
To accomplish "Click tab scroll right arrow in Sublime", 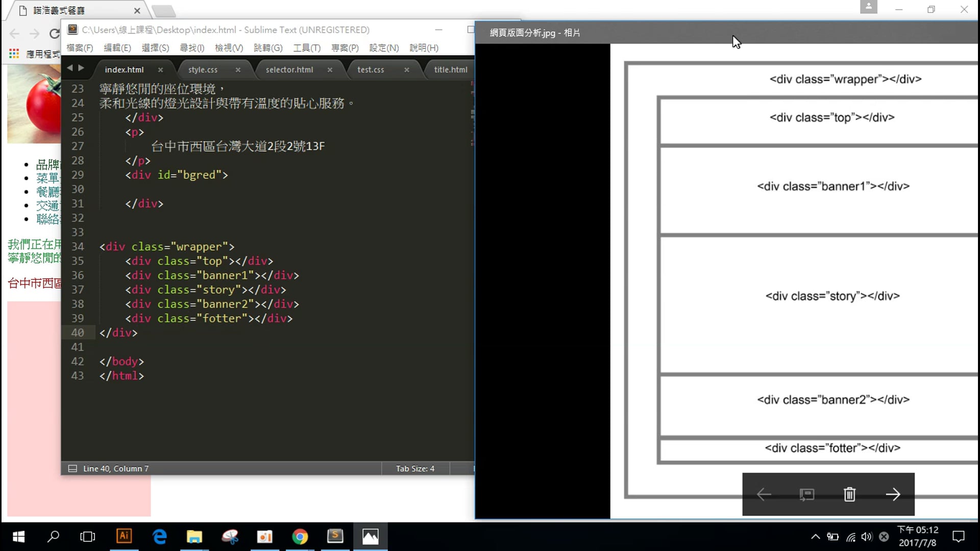I will 81,68.
